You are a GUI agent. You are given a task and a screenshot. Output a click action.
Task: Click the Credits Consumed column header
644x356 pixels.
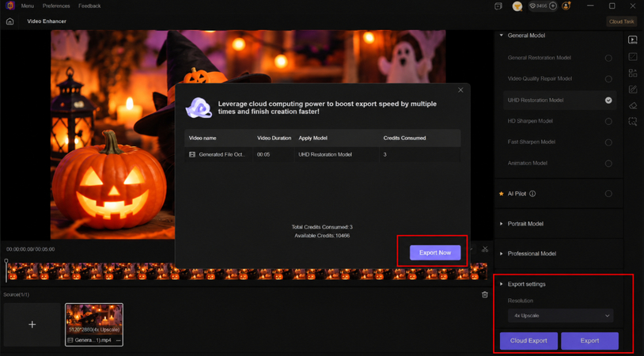[404, 138]
